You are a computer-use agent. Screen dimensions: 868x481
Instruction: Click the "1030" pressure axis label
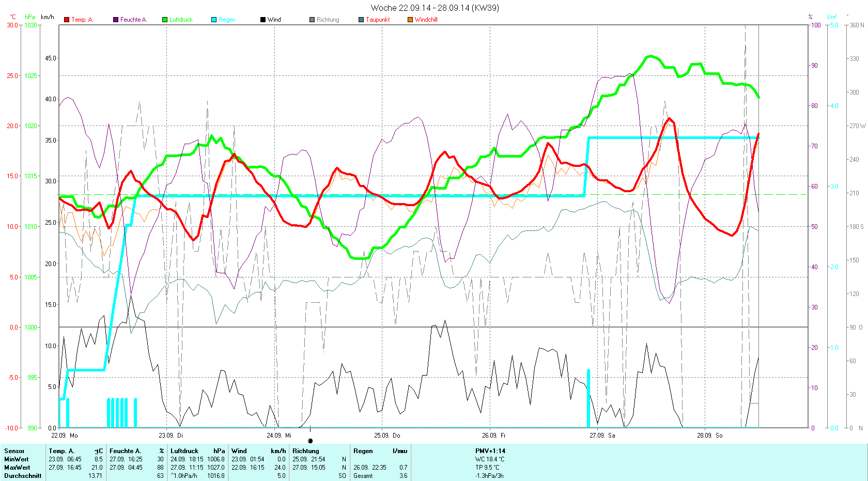coord(31,25)
